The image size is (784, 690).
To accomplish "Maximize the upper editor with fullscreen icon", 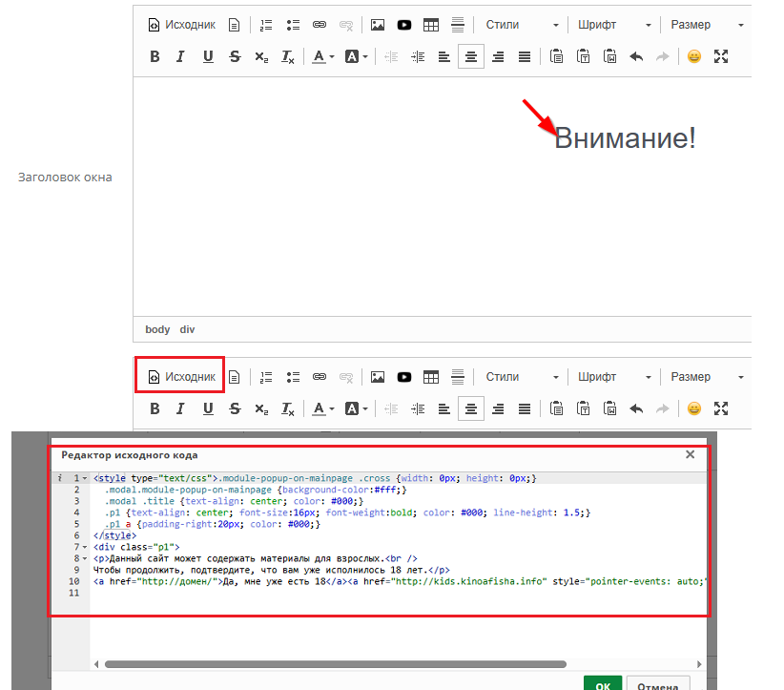I will (x=721, y=56).
